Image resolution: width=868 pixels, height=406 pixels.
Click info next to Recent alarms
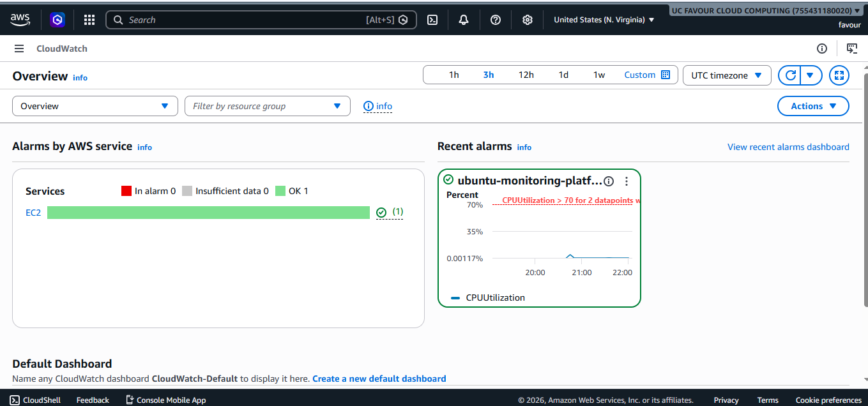click(524, 147)
